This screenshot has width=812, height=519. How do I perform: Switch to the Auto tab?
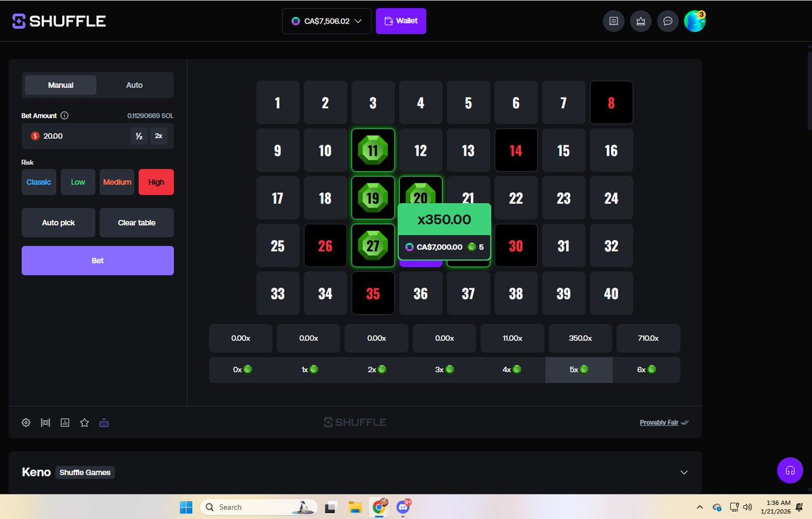[134, 85]
